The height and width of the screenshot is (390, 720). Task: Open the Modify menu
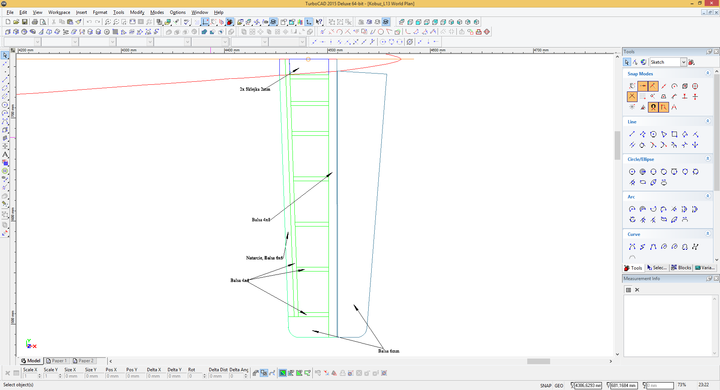137,12
